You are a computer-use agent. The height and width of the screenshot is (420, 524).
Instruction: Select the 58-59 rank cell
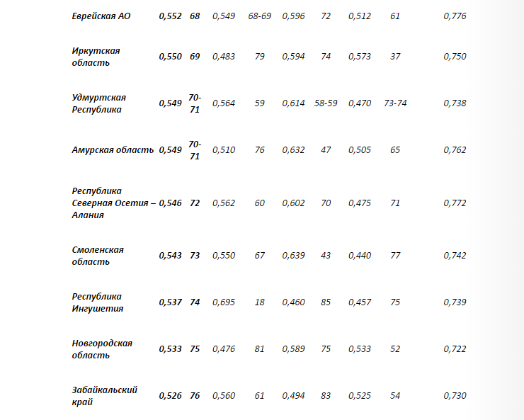click(x=326, y=103)
